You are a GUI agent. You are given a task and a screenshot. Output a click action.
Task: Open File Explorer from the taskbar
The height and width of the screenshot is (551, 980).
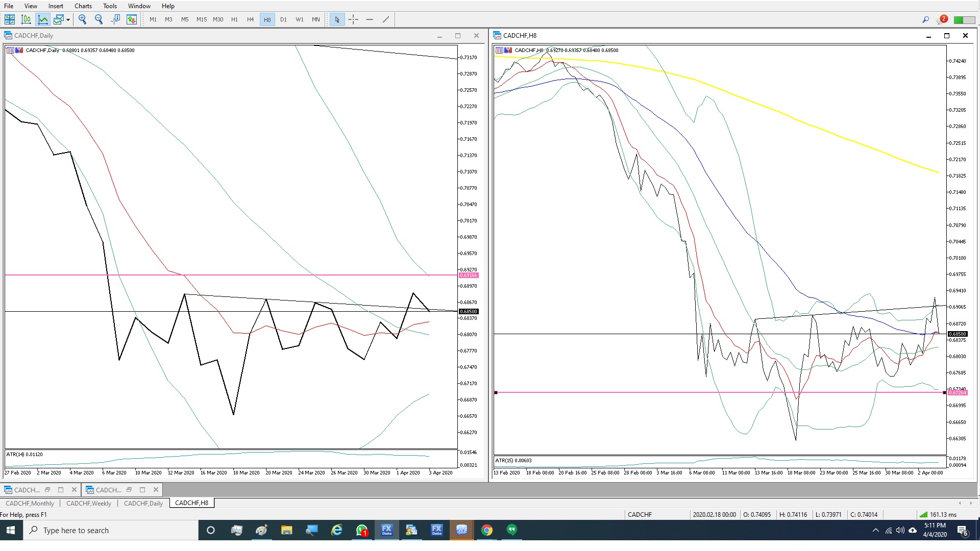tap(286, 531)
